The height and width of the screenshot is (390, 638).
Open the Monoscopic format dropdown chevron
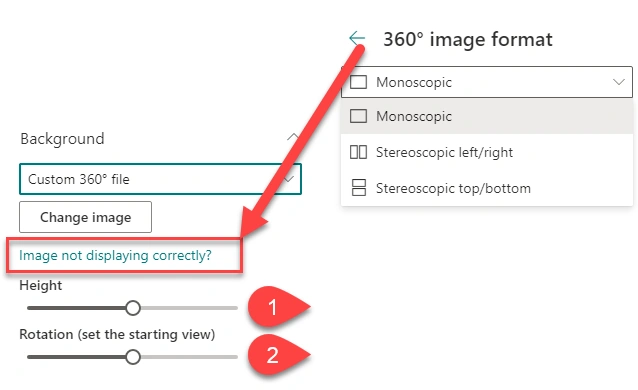[x=618, y=82]
